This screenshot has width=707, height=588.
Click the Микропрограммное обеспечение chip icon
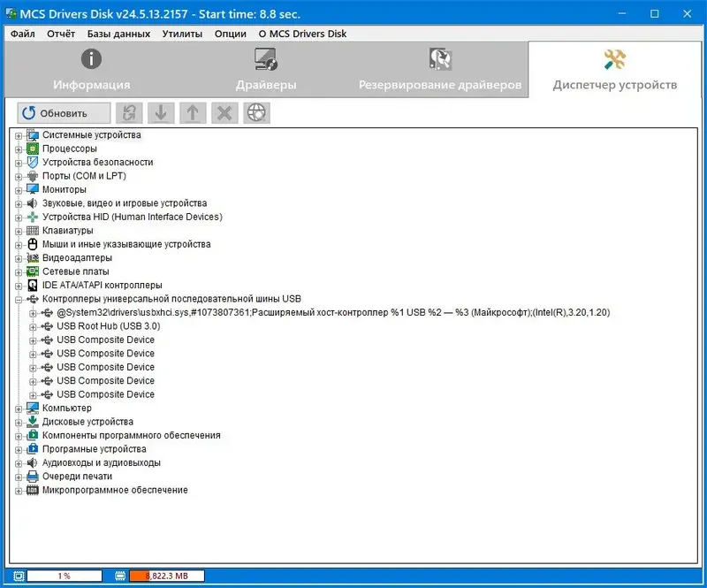[x=33, y=490]
